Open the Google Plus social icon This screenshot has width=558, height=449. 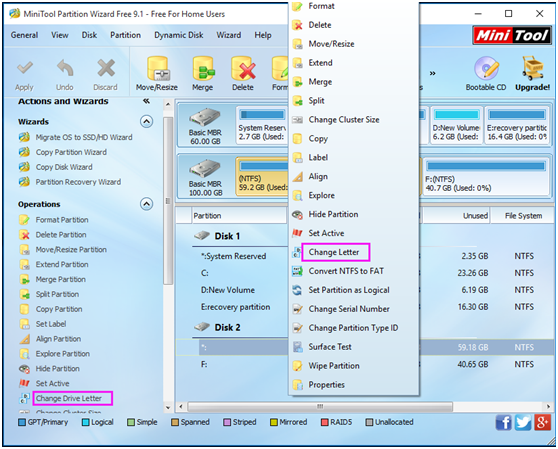(542, 422)
